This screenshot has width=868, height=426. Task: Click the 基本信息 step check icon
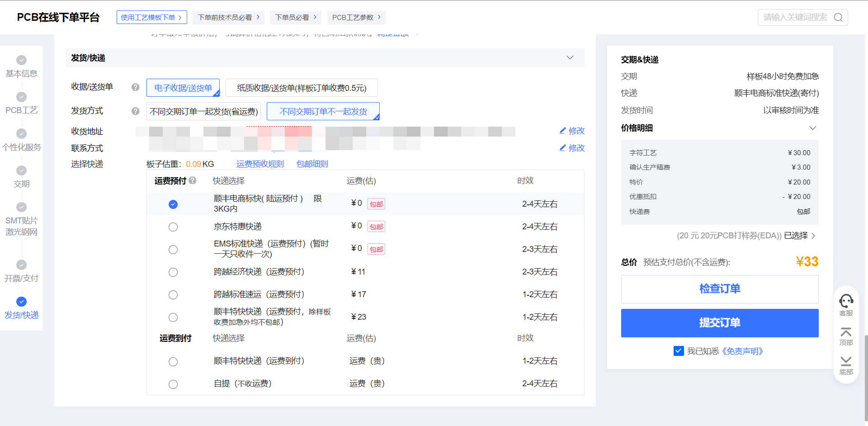[21, 60]
